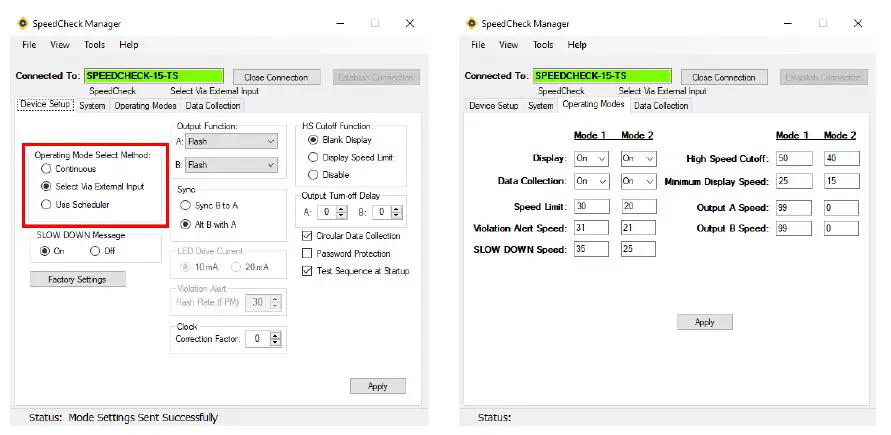Viewport: 891px width, 435px height.
Task: Switch to Operating Modes tab in left window
Action: 145,106
